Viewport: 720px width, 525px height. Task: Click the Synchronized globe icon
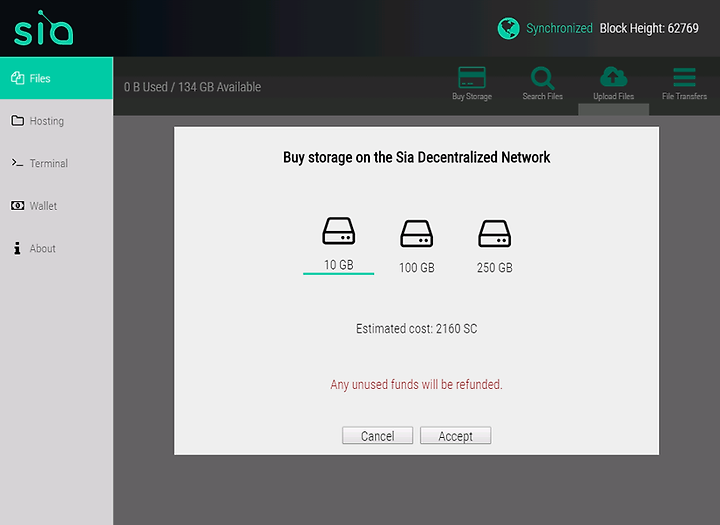pos(508,28)
